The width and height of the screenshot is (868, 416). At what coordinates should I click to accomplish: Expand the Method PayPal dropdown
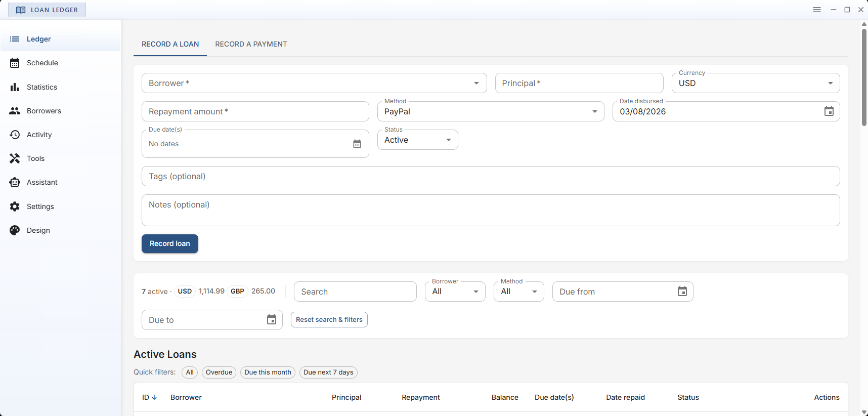[594, 112]
